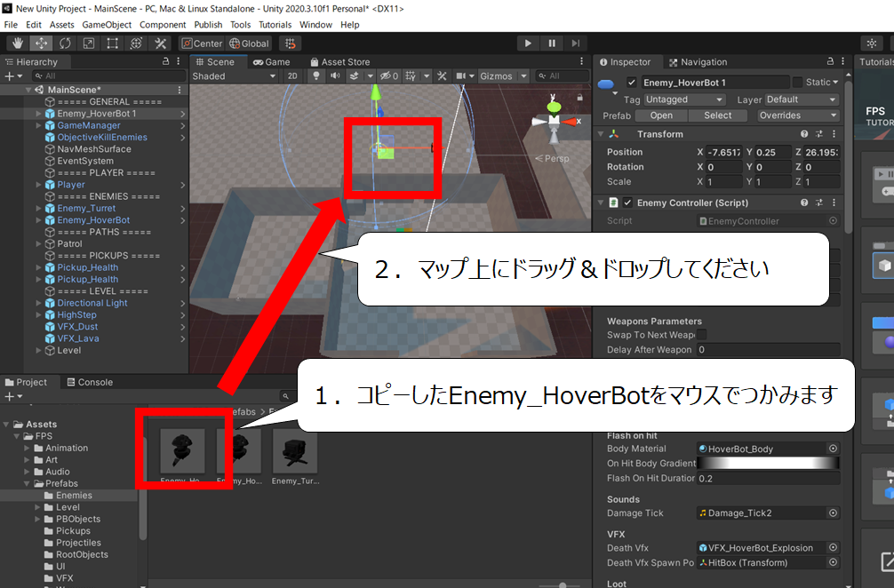
Task: Open scene component tools icon
Action: 442,75
